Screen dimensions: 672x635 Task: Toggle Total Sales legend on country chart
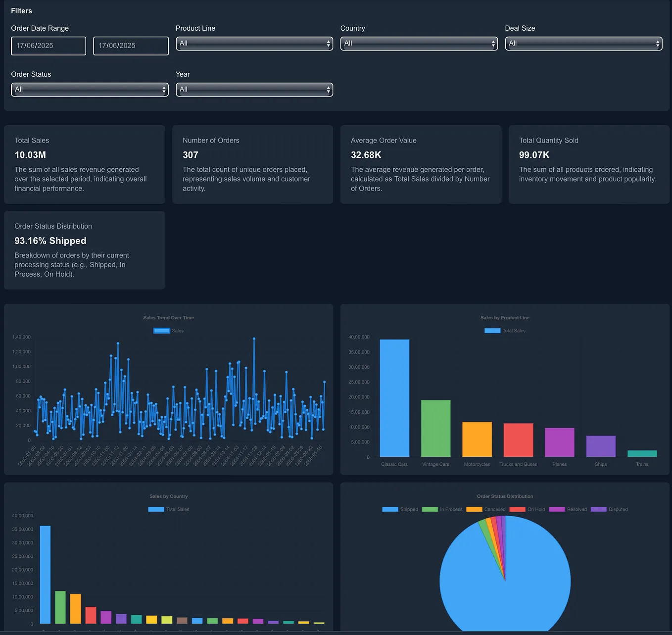click(168, 509)
